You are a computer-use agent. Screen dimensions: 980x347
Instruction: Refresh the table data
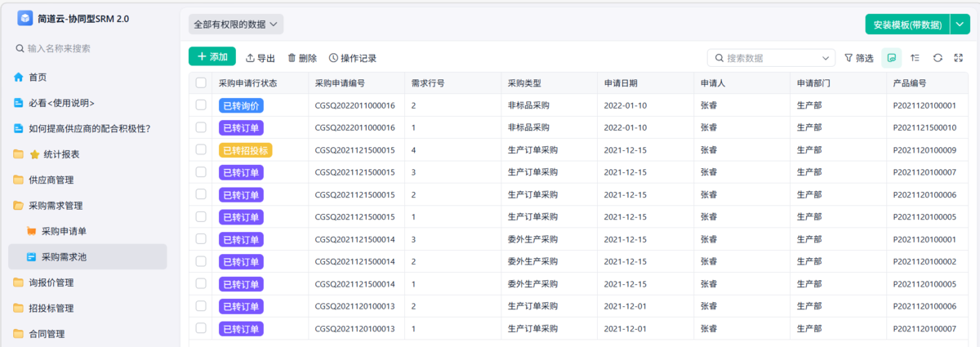pos(938,58)
